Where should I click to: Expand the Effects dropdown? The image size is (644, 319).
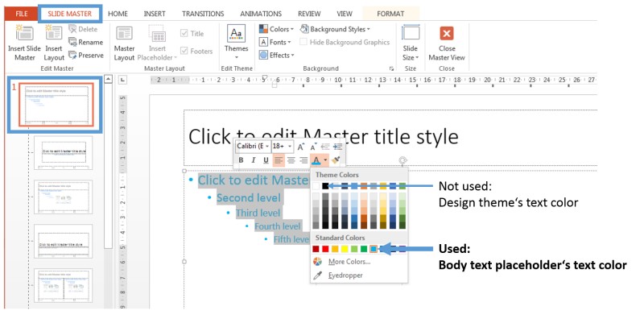click(x=276, y=55)
